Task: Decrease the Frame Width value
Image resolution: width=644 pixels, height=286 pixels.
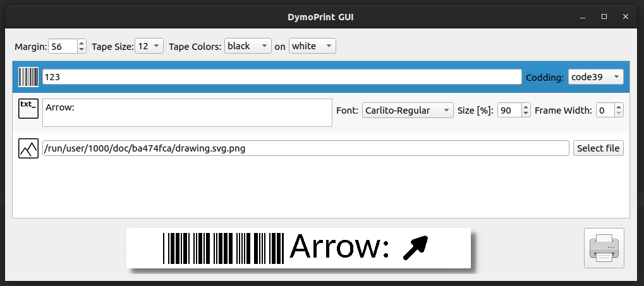Action: [x=619, y=114]
